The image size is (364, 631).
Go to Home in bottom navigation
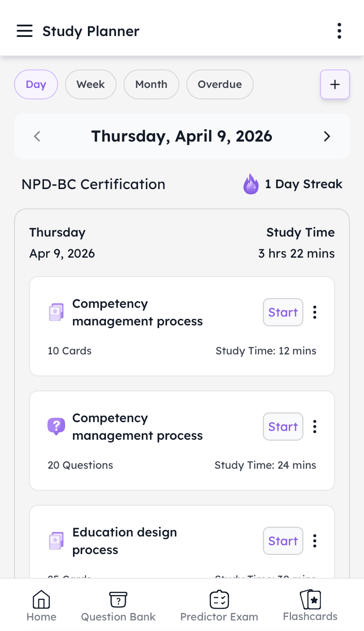point(41,606)
